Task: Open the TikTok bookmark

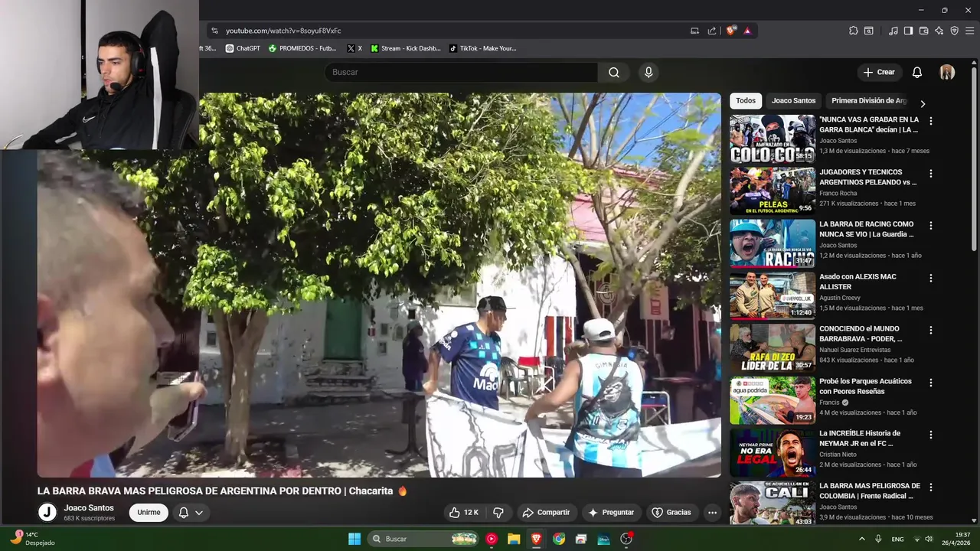Action: tap(483, 48)
